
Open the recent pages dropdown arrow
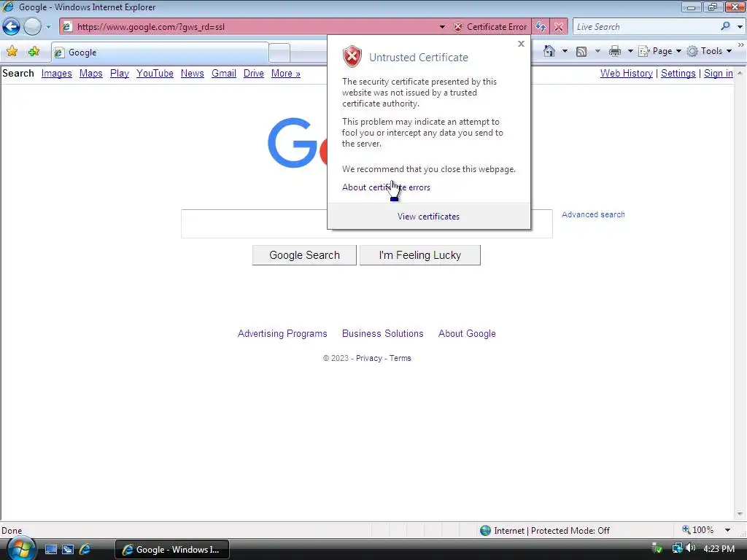click(48, 27)
